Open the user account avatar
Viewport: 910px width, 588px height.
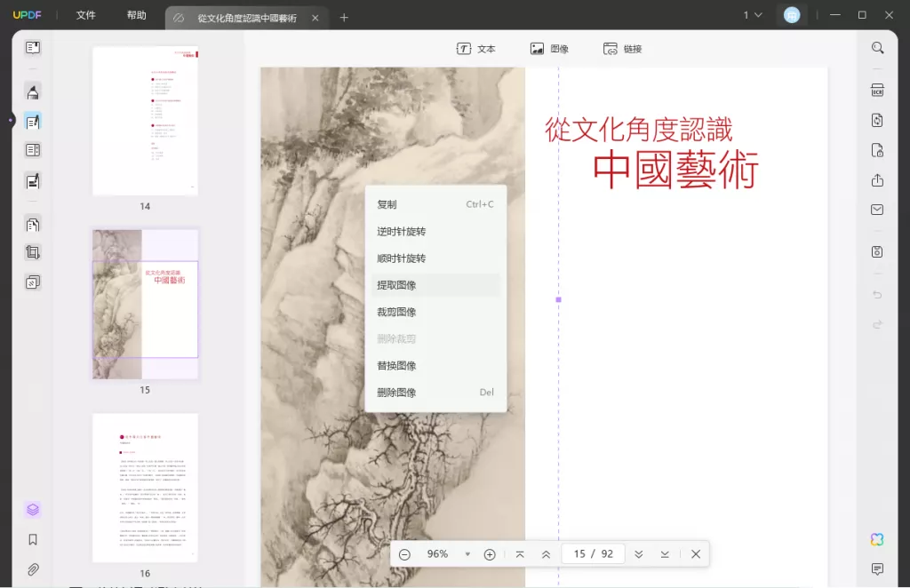click(792, 15)
